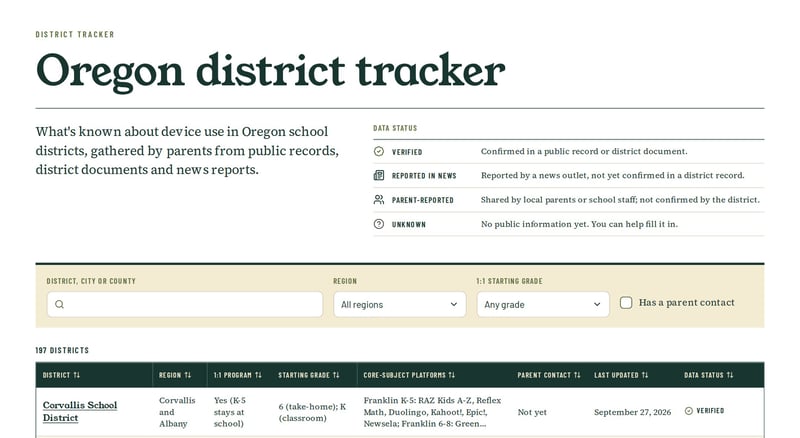This screenshot has height=438, width=800.
Task: Open the All regions dropdown
Action: [x=399, y=304]
